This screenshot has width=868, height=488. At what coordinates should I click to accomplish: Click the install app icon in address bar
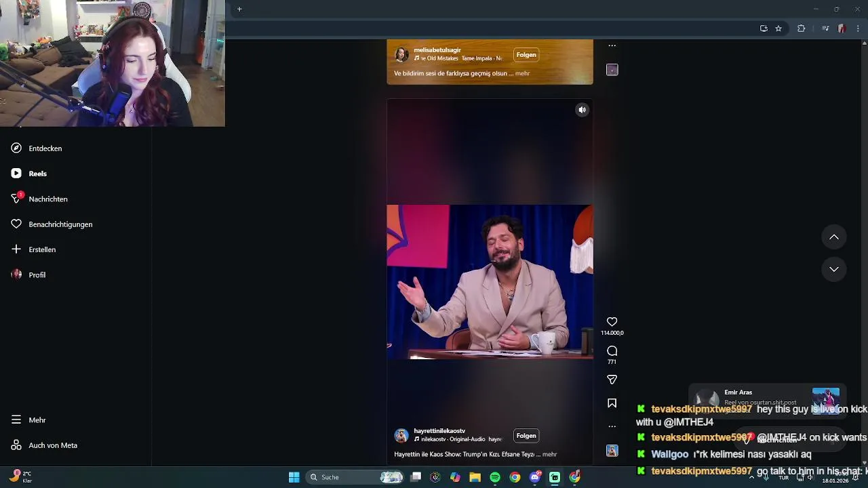[x=764, y=28]
